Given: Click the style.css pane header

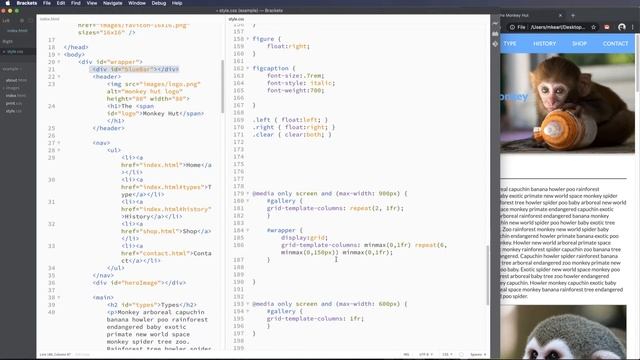Looking at the screenshot, I should pyautogui.click(x=236, y=19).
